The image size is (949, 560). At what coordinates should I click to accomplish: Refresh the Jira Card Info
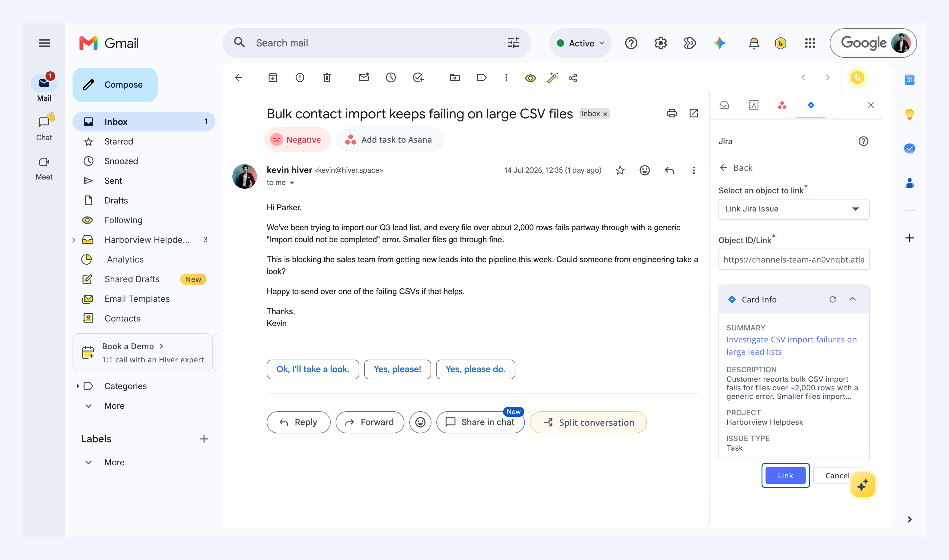pos(833,299)
